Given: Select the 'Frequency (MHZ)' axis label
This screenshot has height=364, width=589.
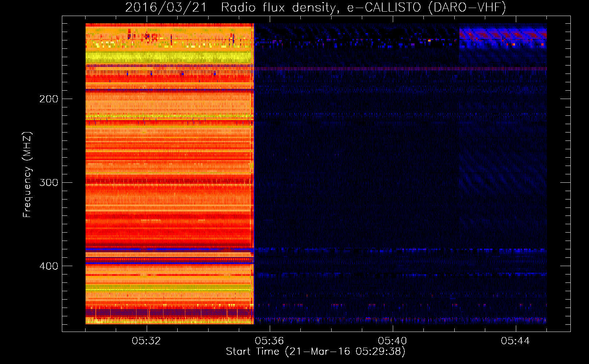Looking at the screenshot, I should pyautogui.click(x=27, y=175).
